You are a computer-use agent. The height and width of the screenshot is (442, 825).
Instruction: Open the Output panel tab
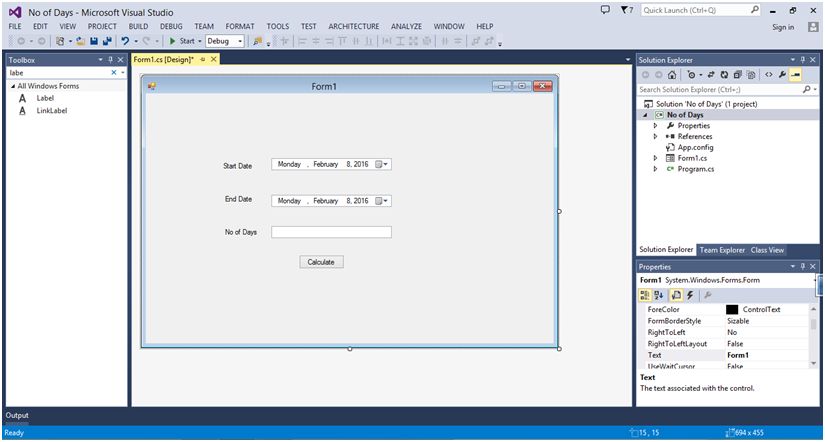(x=17, y=416)
